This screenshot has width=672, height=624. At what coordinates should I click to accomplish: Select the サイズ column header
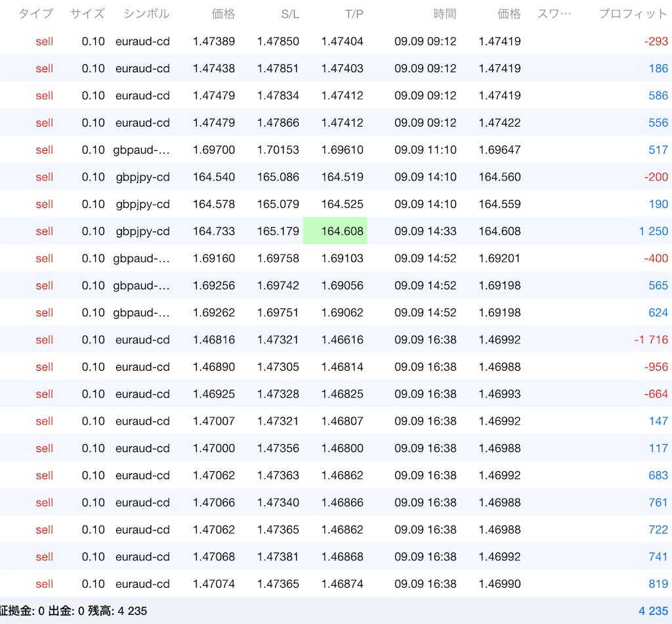(x=87, y=14)
